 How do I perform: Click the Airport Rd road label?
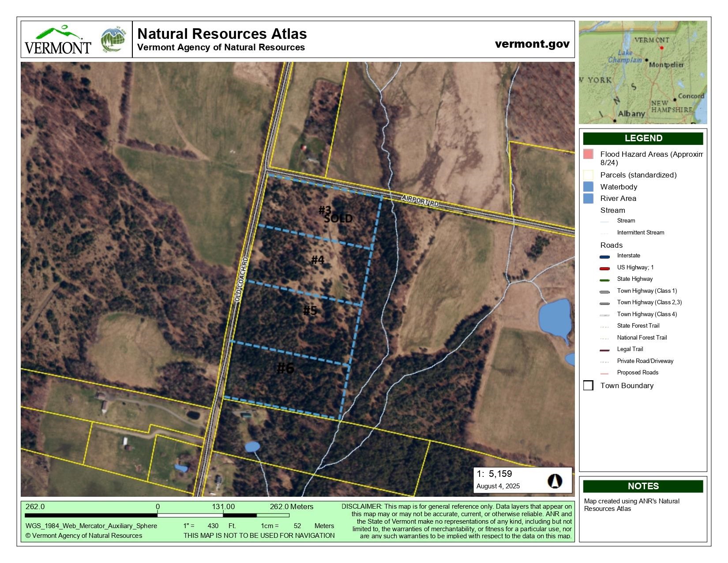[x=420, y=201]
